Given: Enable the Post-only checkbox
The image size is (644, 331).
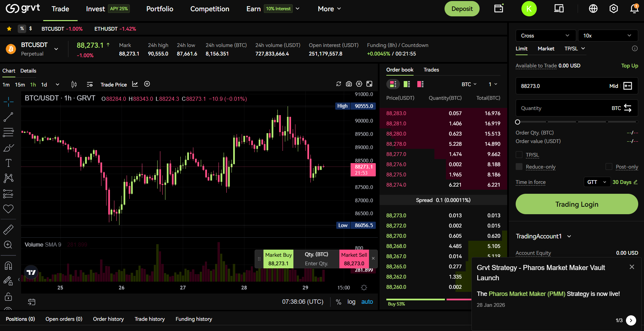Looking at the screenshot, I should pyautogui.click(x=609, y=167).
